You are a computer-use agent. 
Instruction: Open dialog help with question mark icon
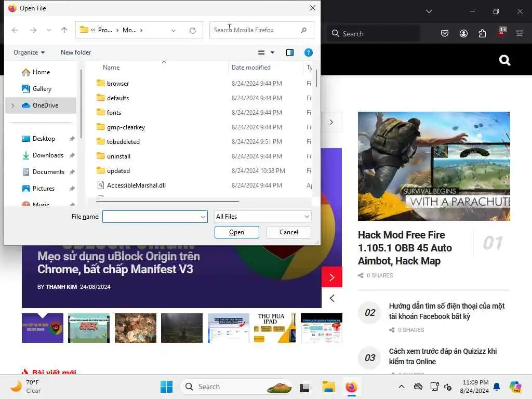point(309,52)
